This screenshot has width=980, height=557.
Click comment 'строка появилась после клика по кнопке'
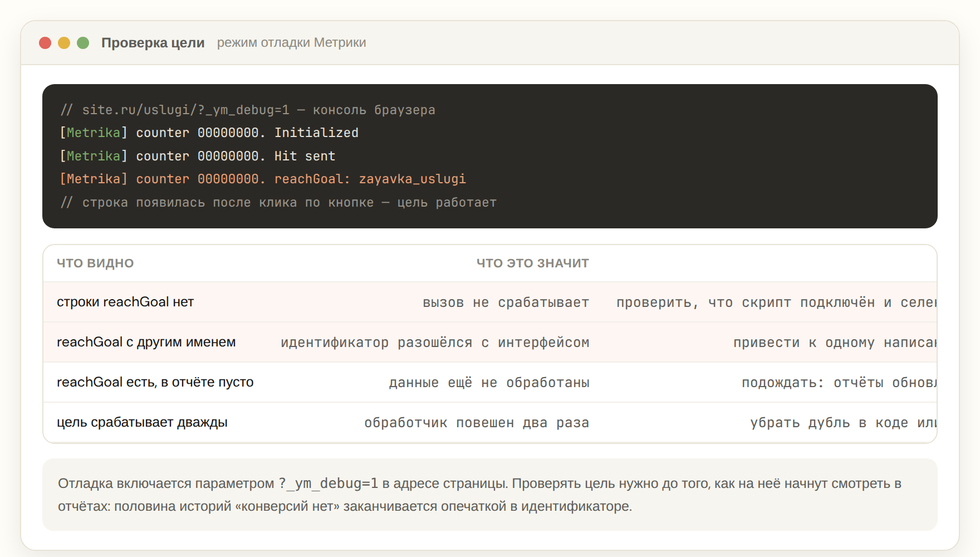pos(278,202)
